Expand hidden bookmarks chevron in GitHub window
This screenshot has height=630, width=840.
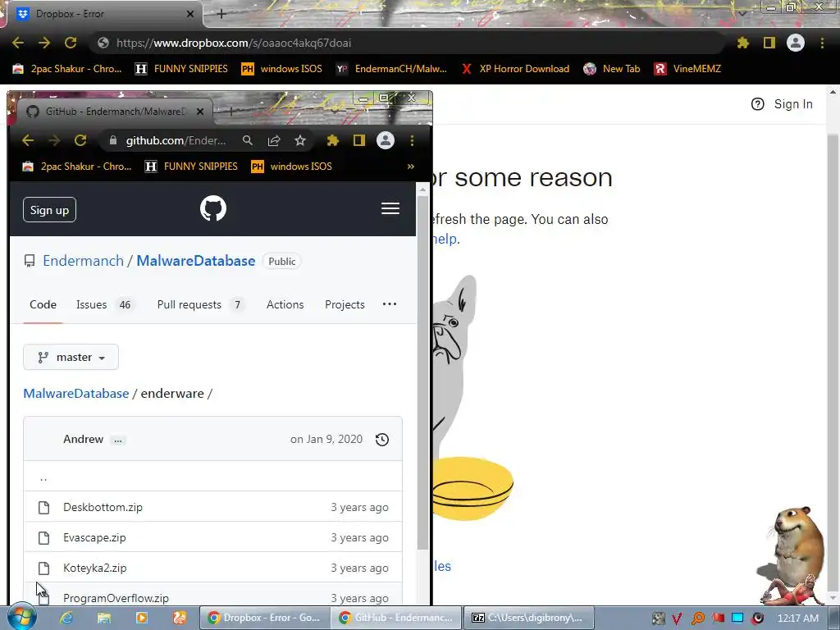pyautogui.click(x=411, y=167)
